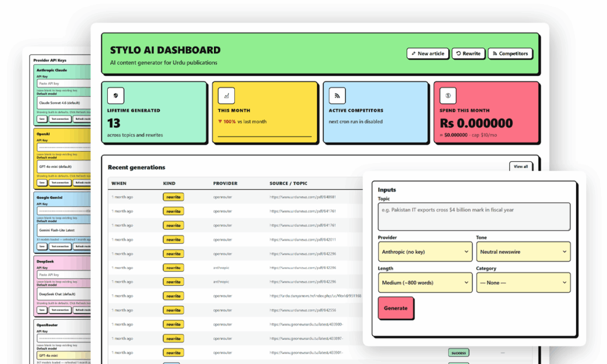Click the urdunews.com/pdf/842556 source link
The image size is (607, 364).
pos(303,310)
